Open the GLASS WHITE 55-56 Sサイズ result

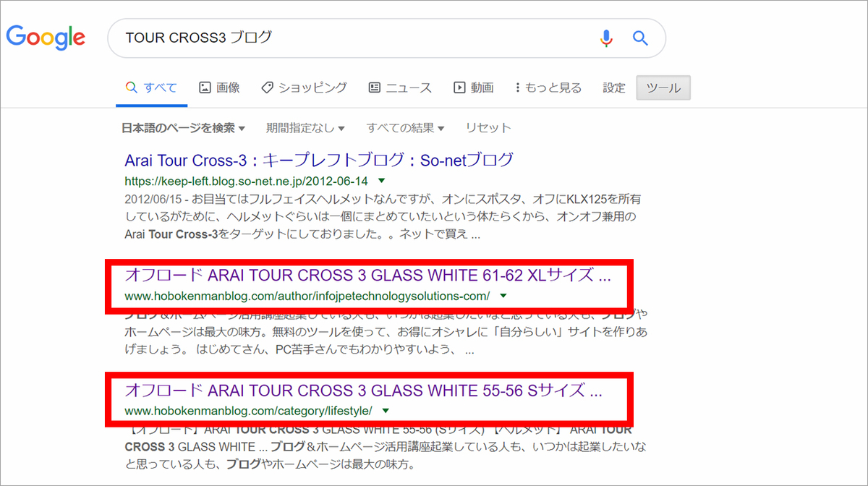[x=363, y=391]
